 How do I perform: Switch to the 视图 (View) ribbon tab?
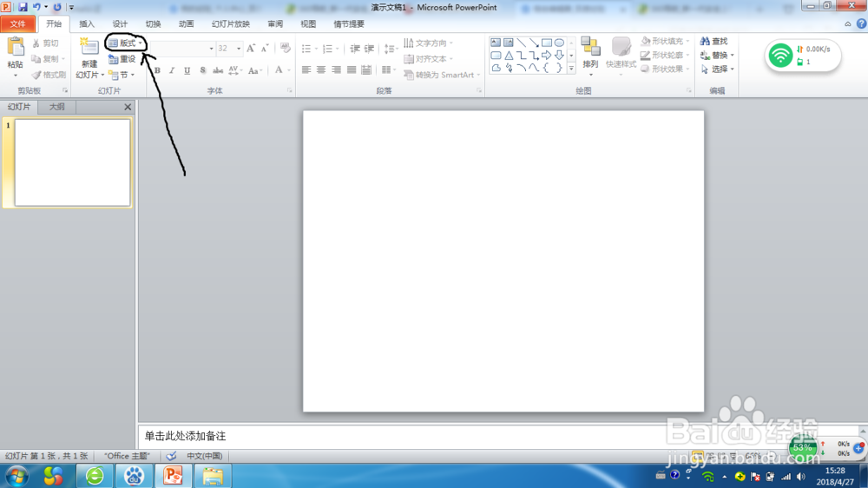[308, 23]
